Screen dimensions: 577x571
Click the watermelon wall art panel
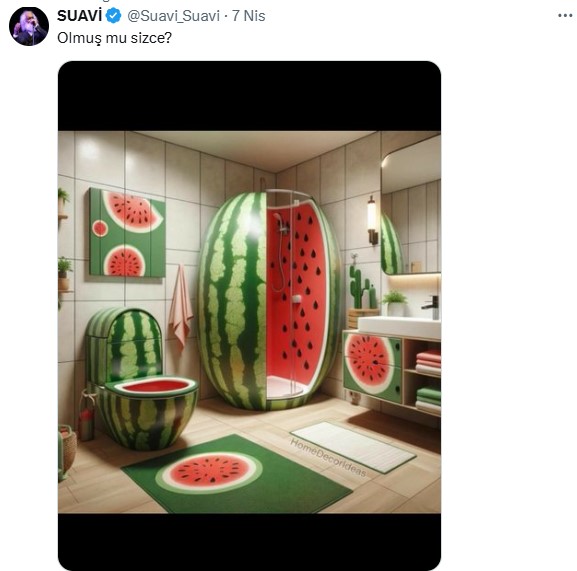pos(127,233)
